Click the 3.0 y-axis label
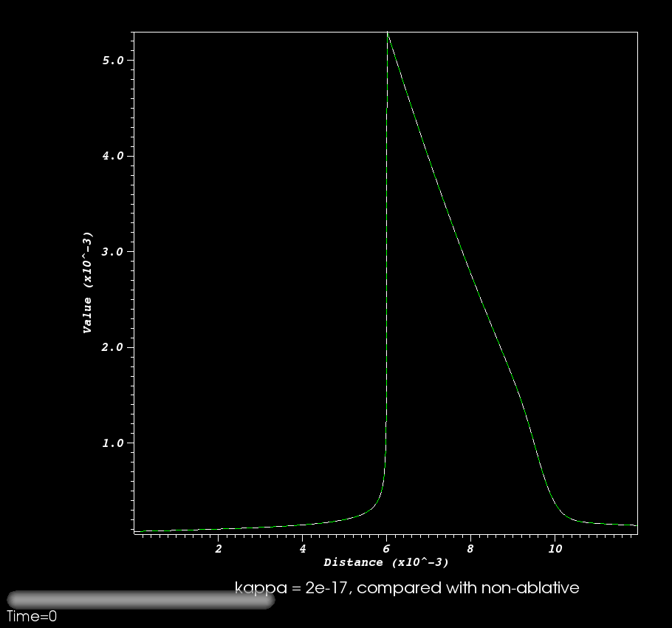672x628 pixels. [113, 252]
